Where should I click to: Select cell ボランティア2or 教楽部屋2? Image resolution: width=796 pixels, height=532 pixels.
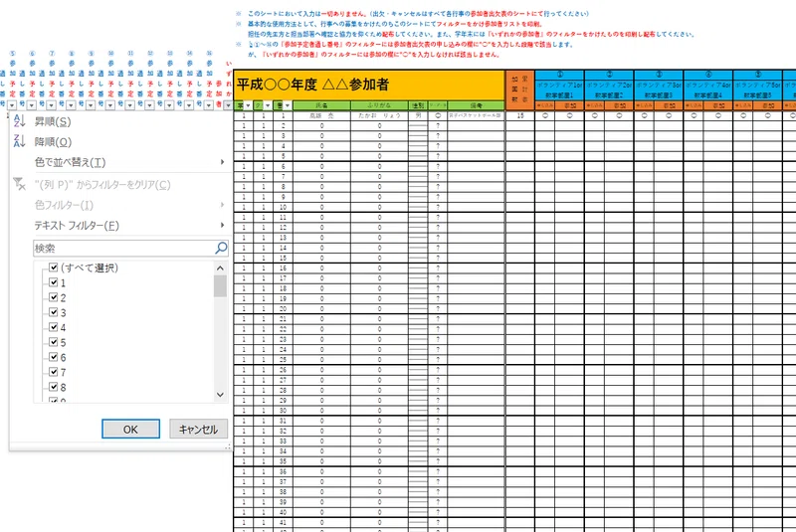pos(609,90)
